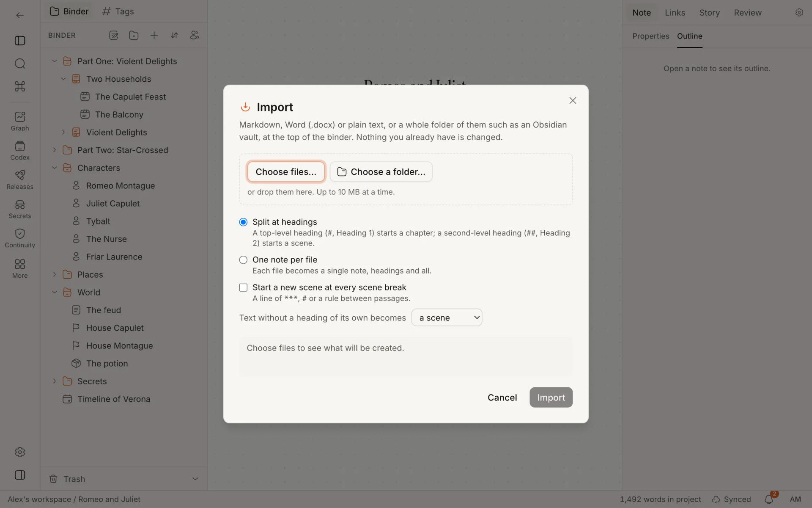Expand the Trash section chevron

coord(195,479)
